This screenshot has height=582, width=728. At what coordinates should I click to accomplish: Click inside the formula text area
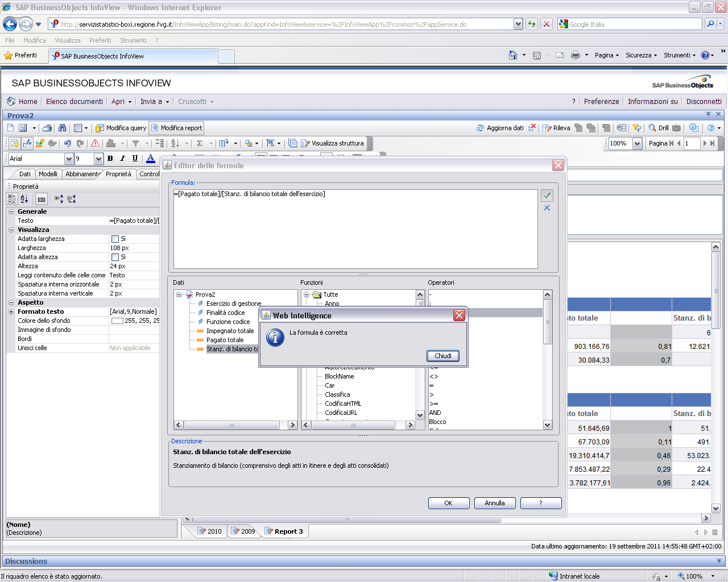tap(355, 228)
